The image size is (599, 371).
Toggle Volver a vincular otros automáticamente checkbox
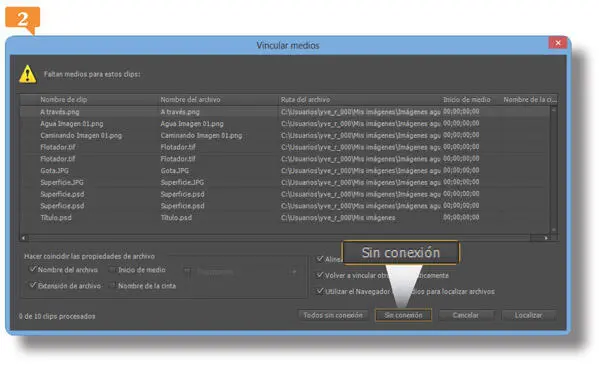click(320, 275)
